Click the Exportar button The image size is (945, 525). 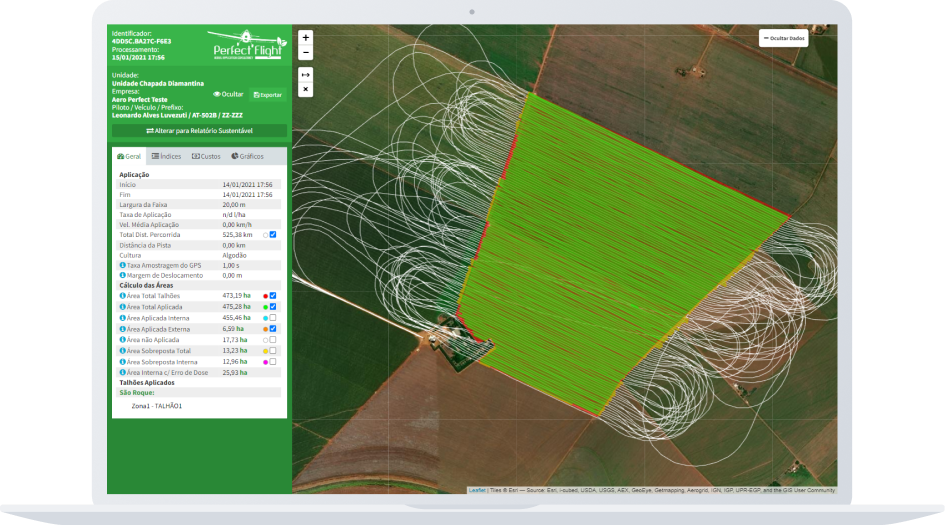(267, 94)
